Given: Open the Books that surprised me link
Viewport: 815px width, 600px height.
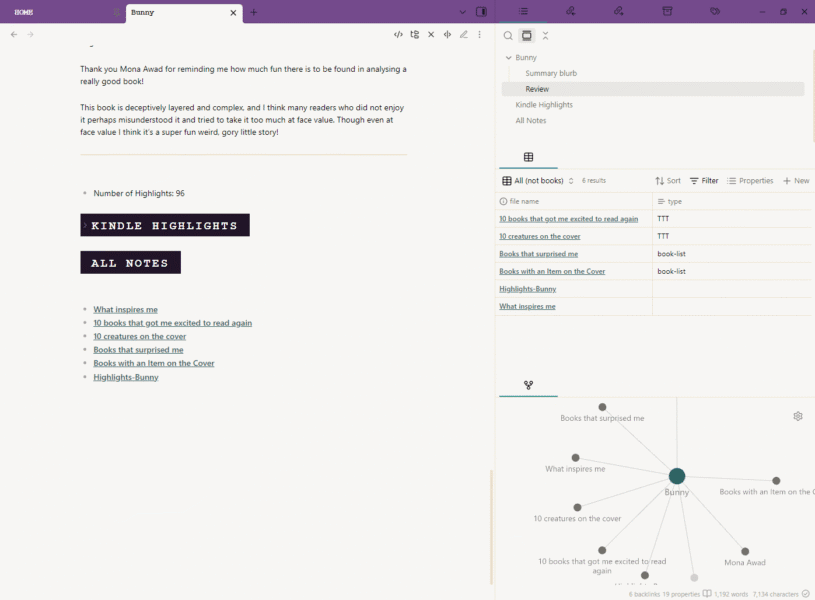Looking at the screenshot, I should [x=138, y=350].
